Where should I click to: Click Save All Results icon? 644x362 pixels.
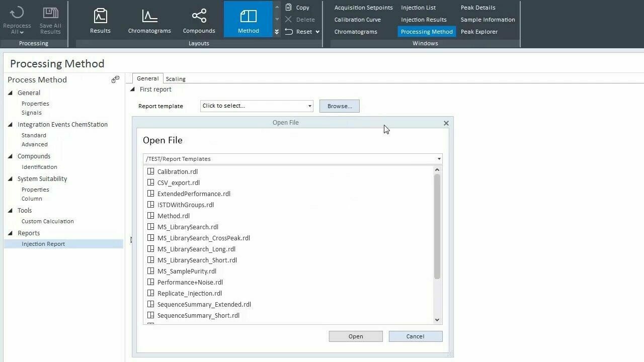click(50, 14)
